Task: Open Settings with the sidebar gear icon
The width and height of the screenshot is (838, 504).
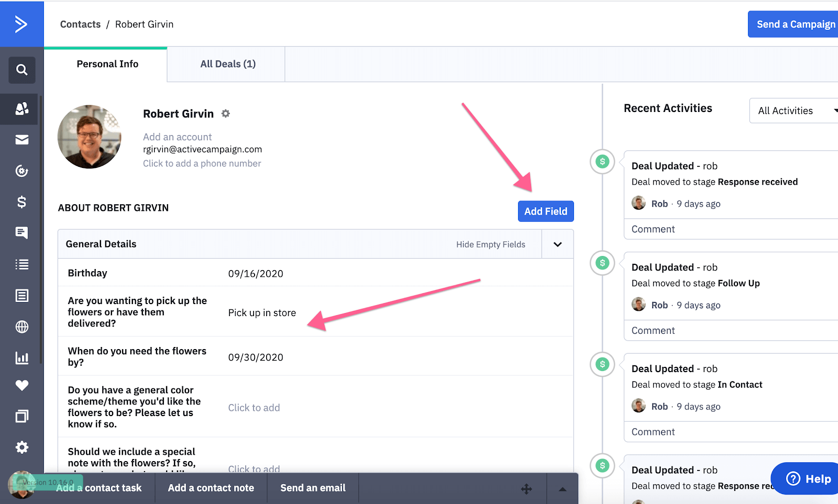Action: (x=22, y=447)
